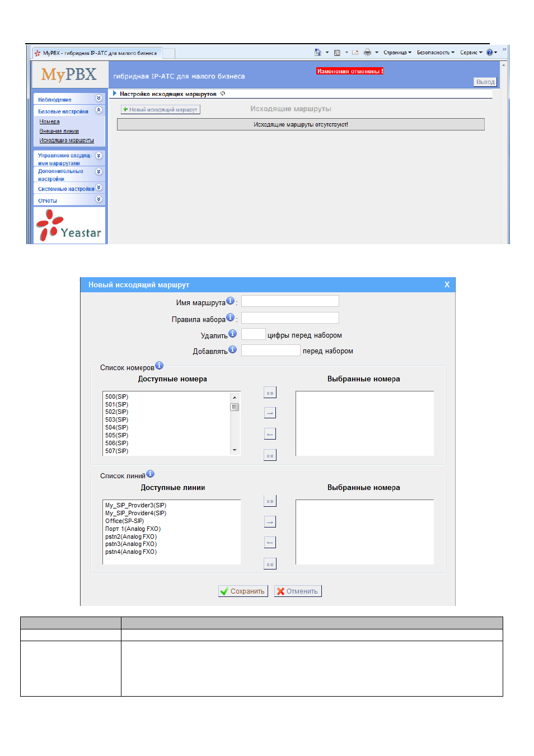Open the Безопасность browser menu
The width and height of the screenshot is (534, 756).
point(435,53)
